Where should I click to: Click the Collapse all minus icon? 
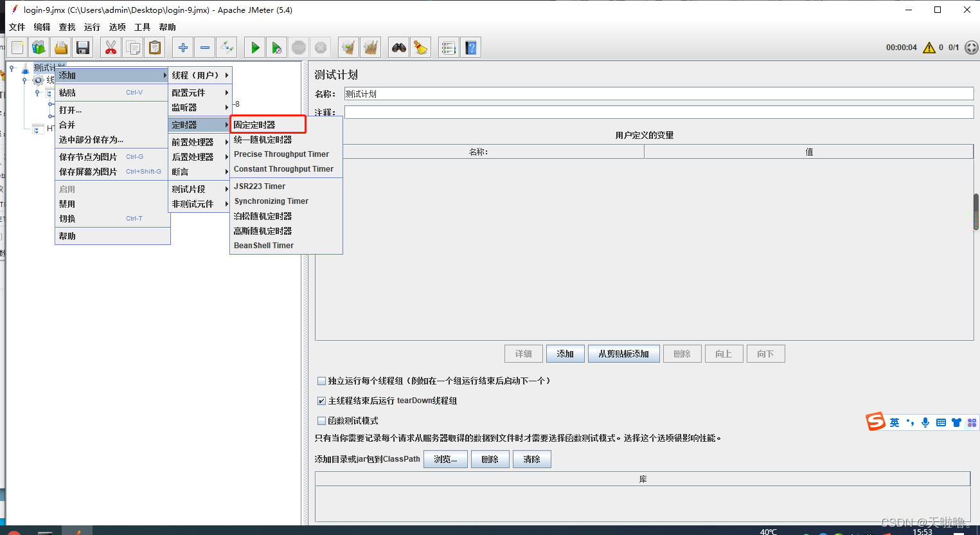pyautogui.click(x=205, y=48)
